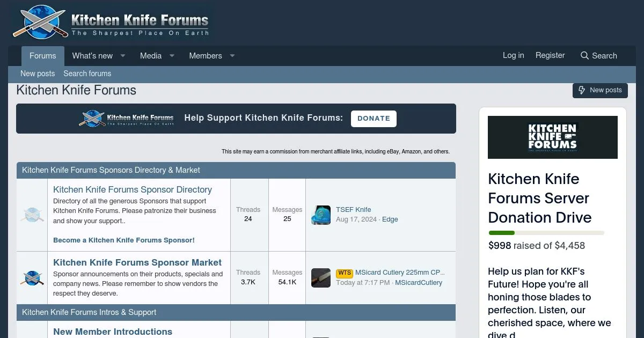
Task: Click the Help Support Kitchen Knife Forums text
Action: tap(264, 118)
